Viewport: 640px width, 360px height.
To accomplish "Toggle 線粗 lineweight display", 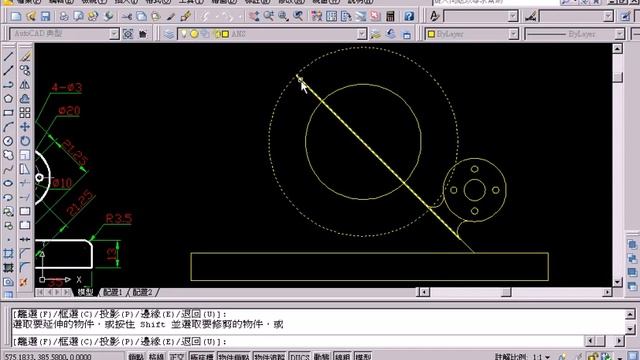I will (342, 356).
